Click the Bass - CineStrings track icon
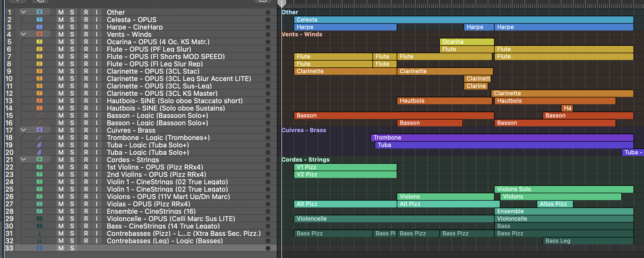 (39, 226)
